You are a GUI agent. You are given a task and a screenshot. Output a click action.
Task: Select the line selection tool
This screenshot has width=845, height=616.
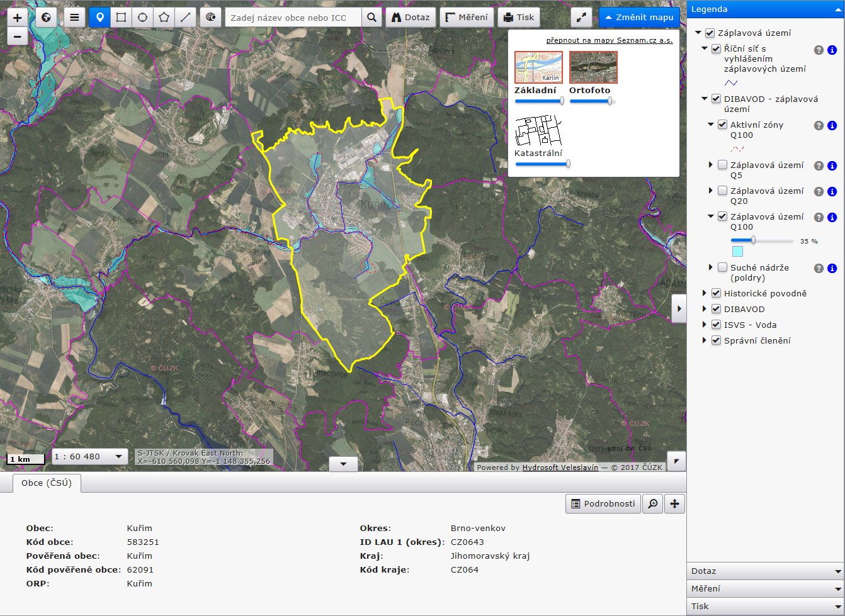185,18
